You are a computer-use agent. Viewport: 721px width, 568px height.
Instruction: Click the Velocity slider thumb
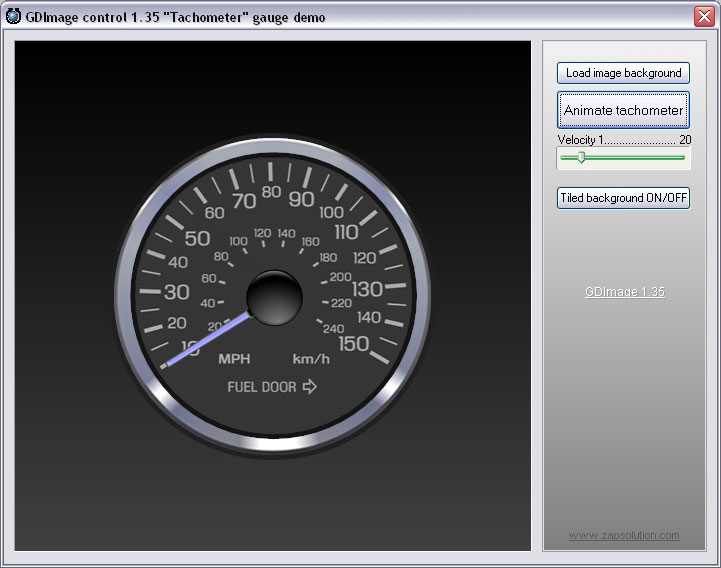581,157
